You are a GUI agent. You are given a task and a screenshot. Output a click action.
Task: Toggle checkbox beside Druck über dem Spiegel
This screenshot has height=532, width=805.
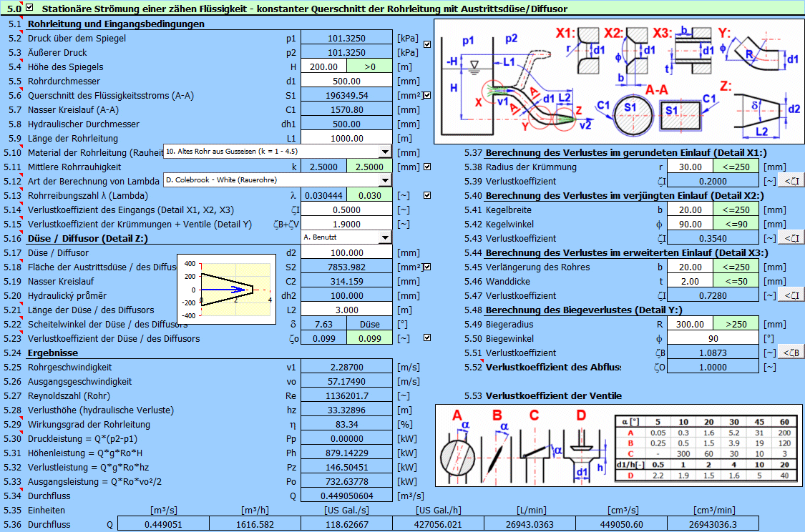point(427,44)
